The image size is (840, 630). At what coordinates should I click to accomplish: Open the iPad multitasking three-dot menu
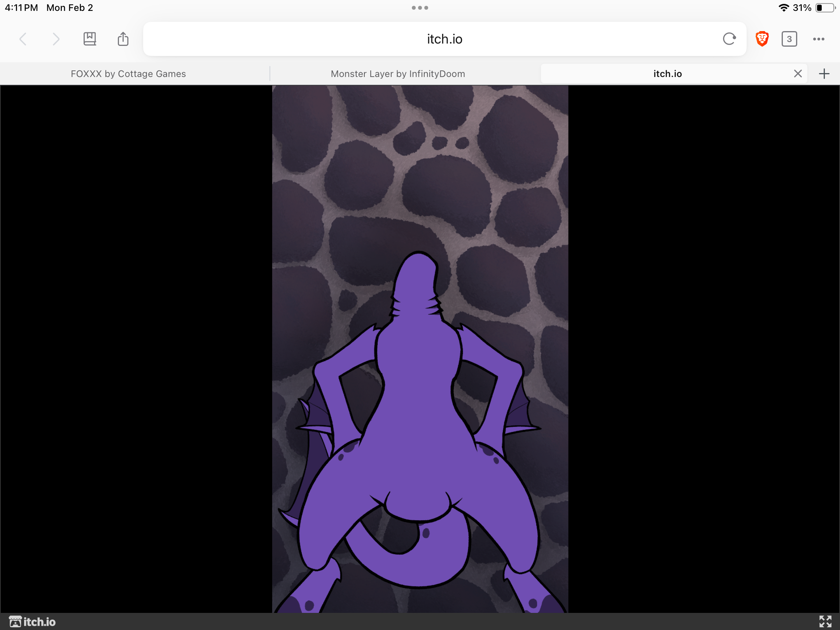point(420,8)
